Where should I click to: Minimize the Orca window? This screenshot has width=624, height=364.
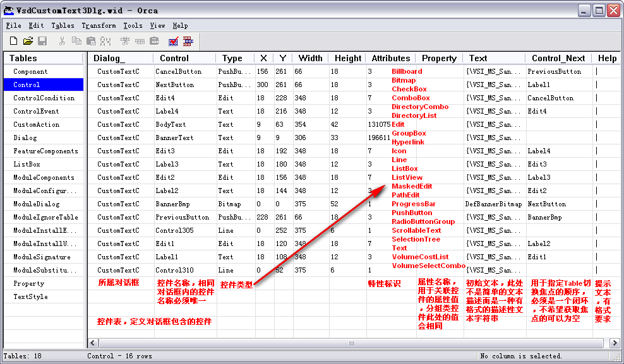584,11
